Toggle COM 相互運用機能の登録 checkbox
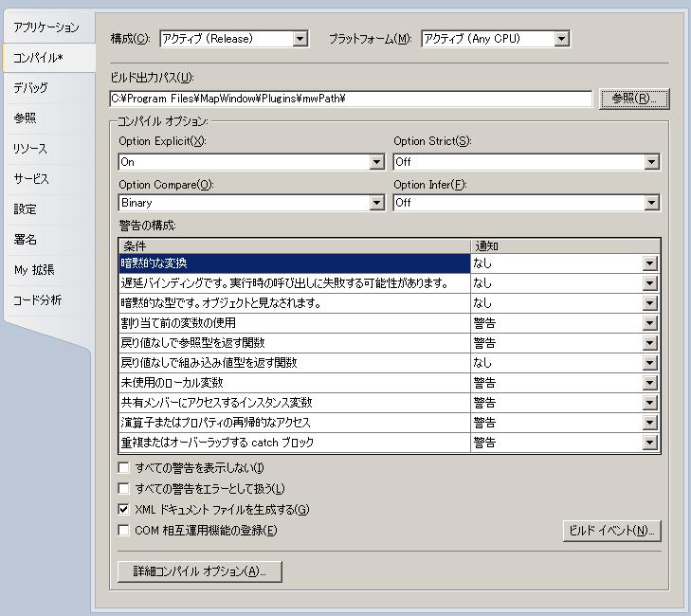 pos(124,531)
